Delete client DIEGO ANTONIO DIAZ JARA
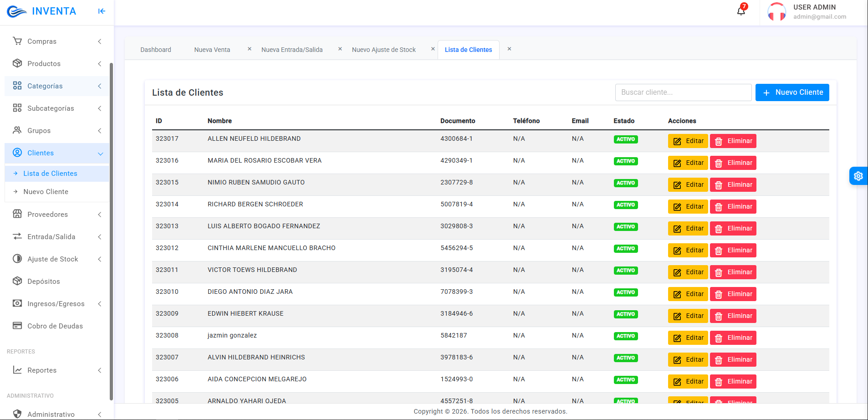The image size is (868, 420). coord(733,294)
